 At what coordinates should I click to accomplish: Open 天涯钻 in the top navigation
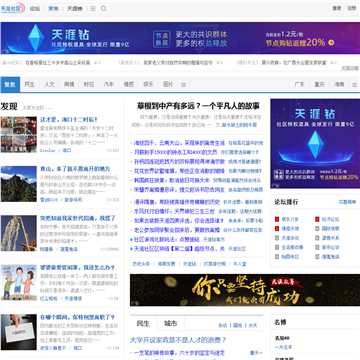coord(75,9)
